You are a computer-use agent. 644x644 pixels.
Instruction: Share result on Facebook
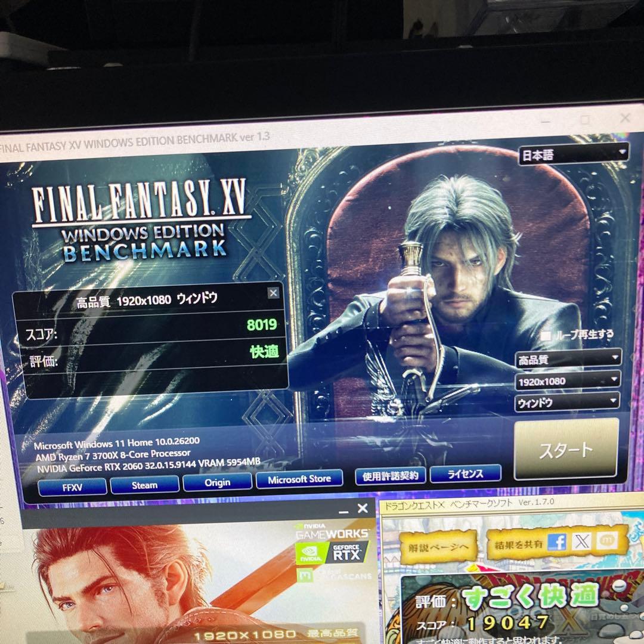coord(556,541)
